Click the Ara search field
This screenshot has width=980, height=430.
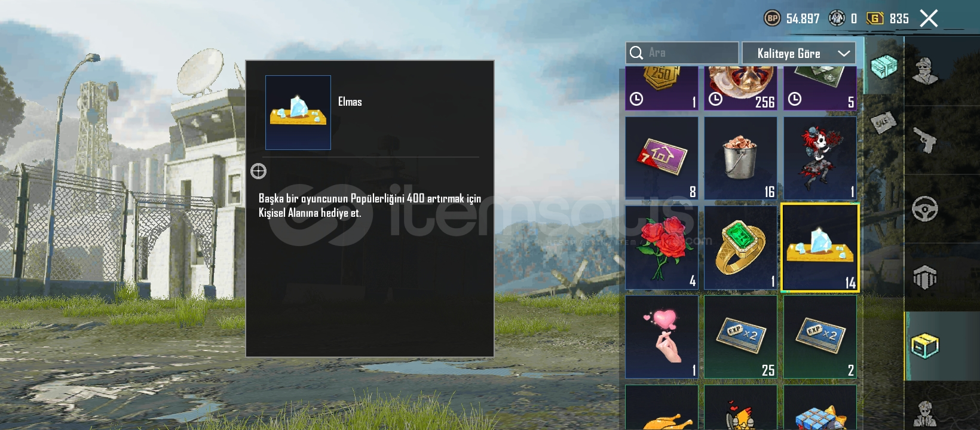[x=682, y=53]
